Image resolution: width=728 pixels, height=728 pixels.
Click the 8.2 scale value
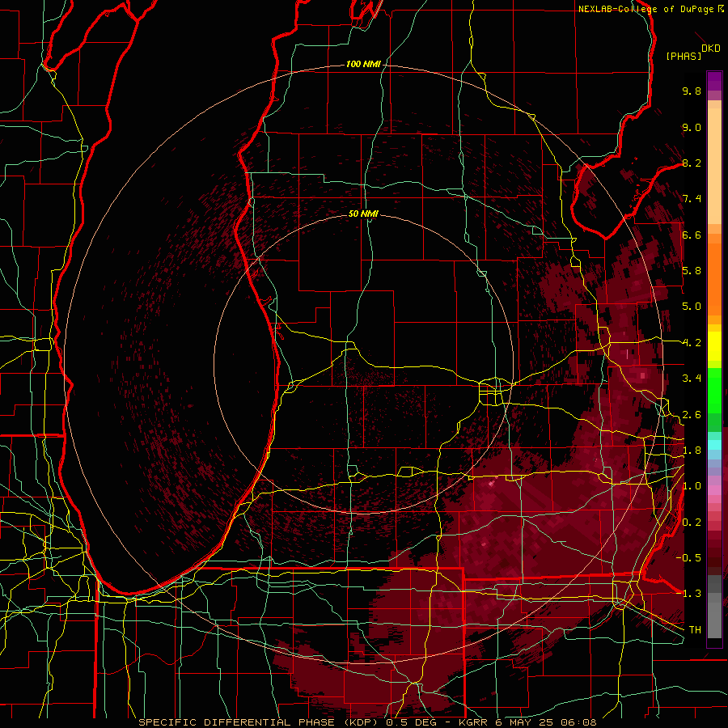point(692,163)
